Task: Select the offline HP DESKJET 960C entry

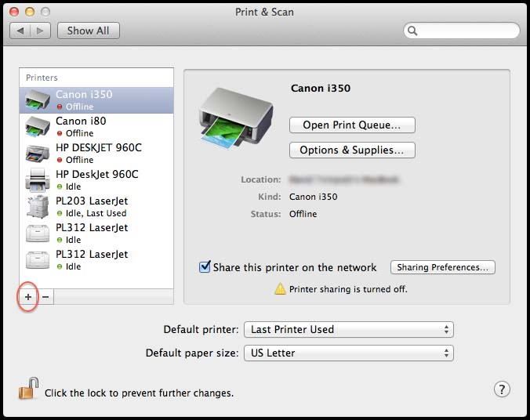Action: click(98, 153)
